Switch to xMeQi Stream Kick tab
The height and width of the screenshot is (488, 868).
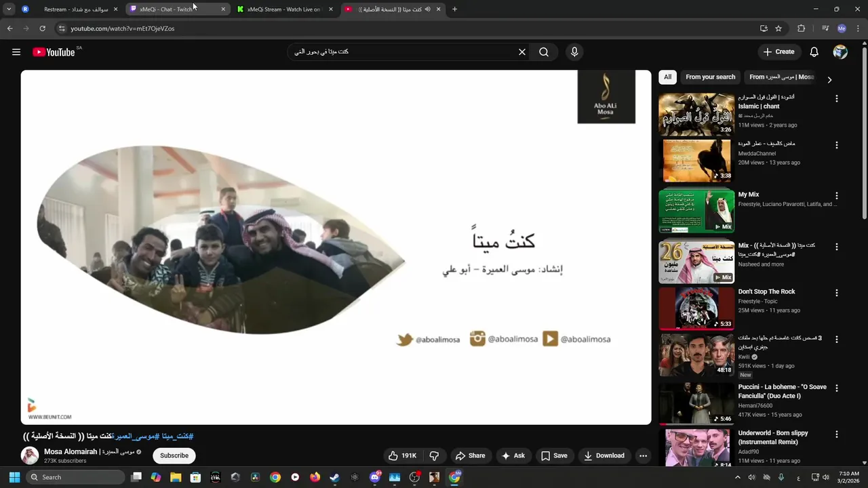285,9
